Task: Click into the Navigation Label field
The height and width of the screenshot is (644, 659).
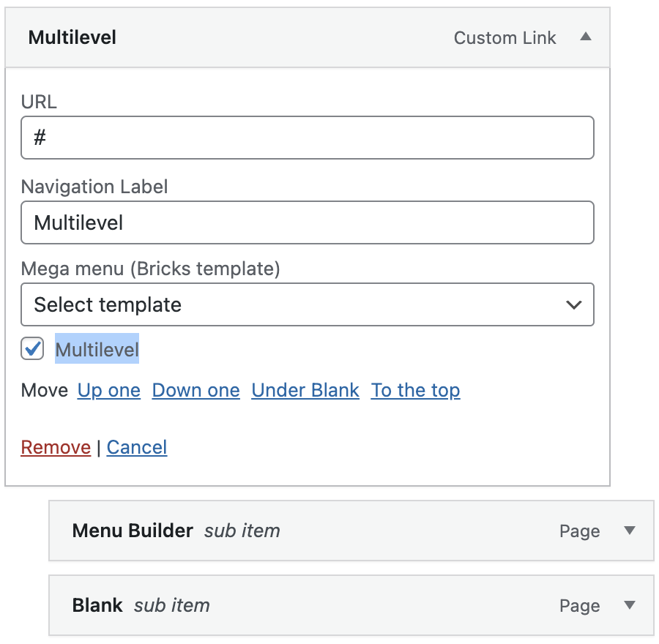Action: 307,222
